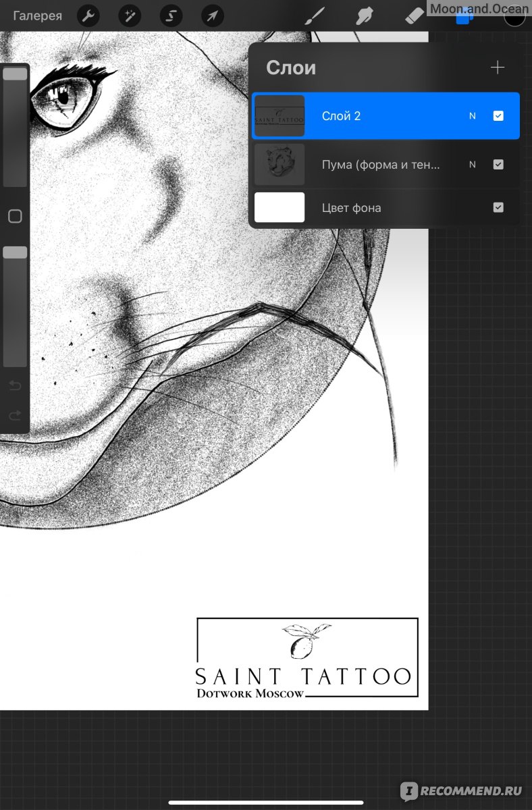
Task: Adjust the brush opacity slider
Action: [x=15, y=306]
